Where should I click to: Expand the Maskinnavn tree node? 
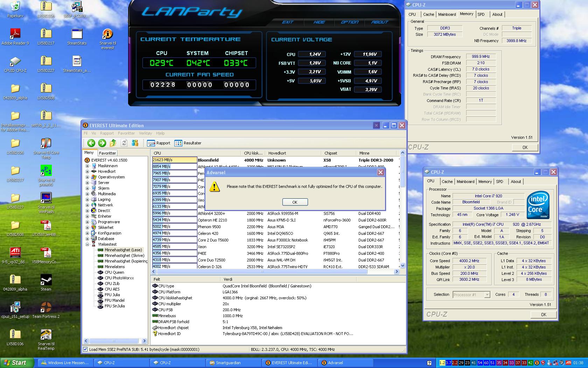click(87, 166)
